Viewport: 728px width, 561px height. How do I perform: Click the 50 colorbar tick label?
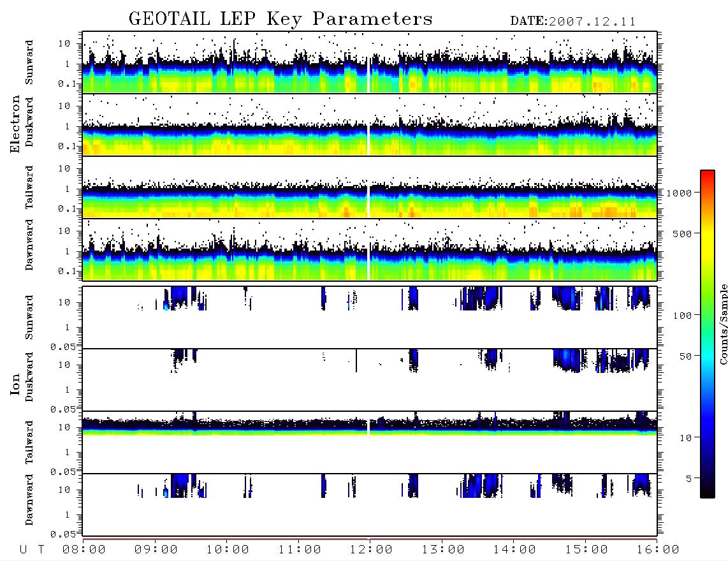[x=685, y=356]
